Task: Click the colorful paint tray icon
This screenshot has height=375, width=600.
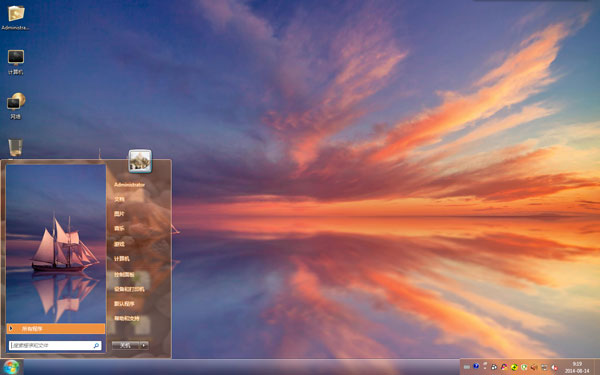Action: 504,367
